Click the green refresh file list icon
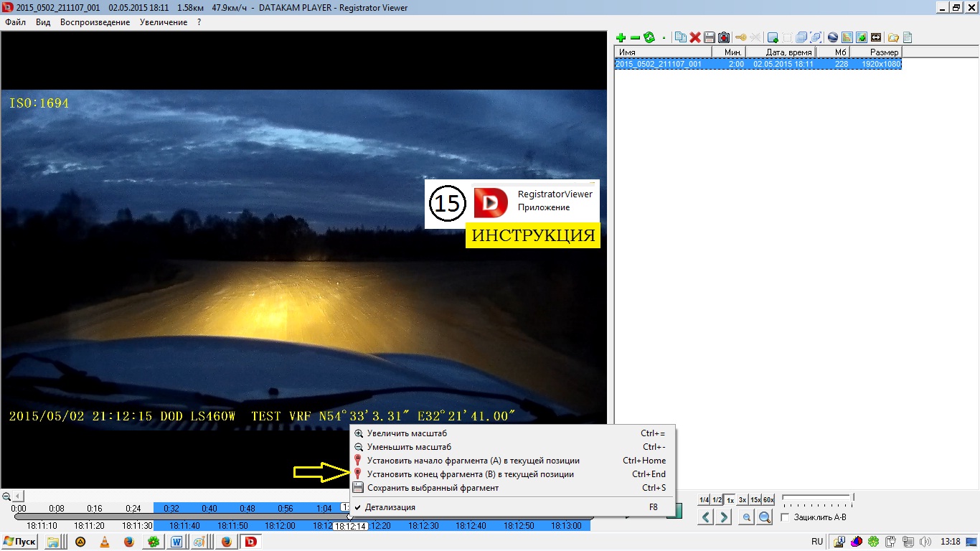 click(649, 38)
